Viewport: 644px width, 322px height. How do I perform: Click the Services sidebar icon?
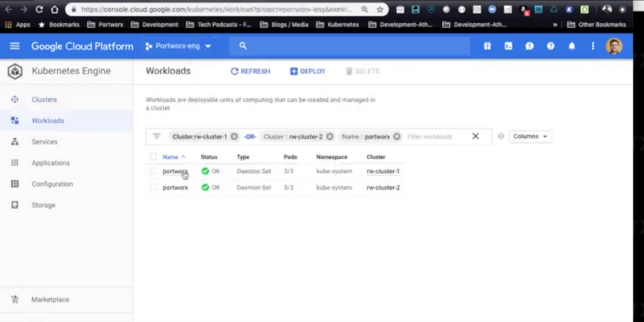tap(15, 142)
